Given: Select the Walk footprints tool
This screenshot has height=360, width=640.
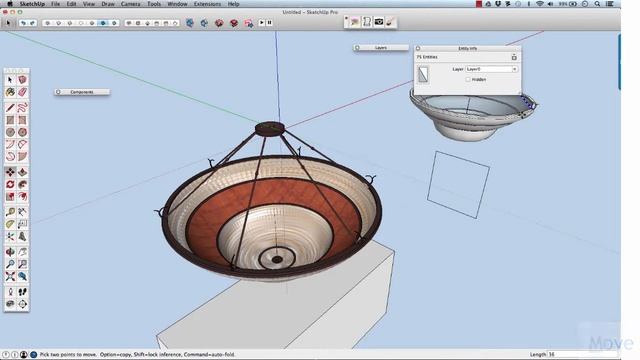Looking at the screenshot, I should click(22, 292).
